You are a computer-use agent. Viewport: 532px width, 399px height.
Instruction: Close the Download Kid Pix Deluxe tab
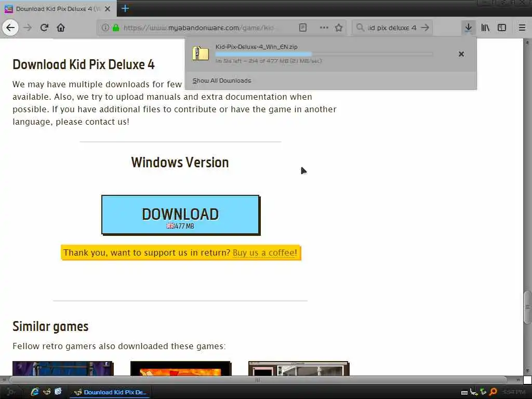108,9
